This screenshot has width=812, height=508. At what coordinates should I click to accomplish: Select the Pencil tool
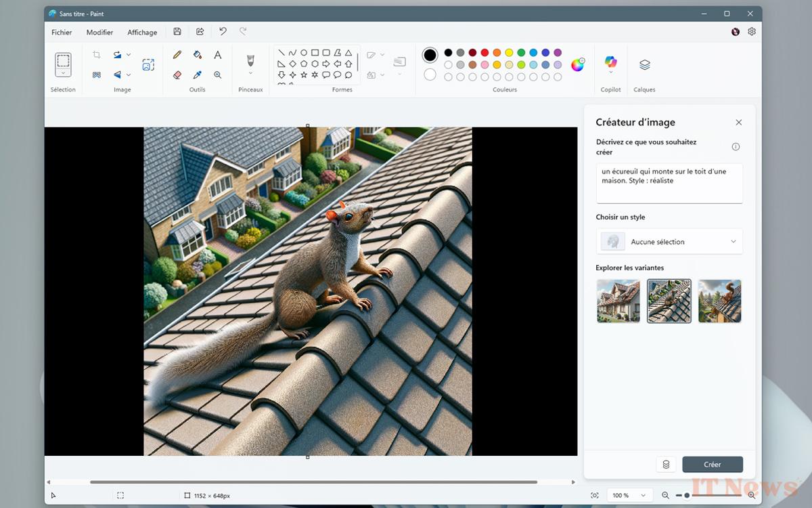click(177, 55)
